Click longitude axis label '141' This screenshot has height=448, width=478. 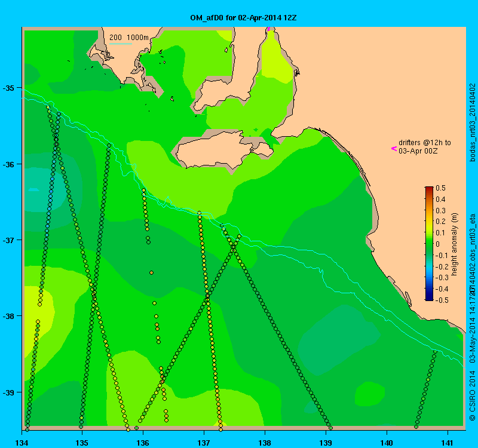click(448, 442)
